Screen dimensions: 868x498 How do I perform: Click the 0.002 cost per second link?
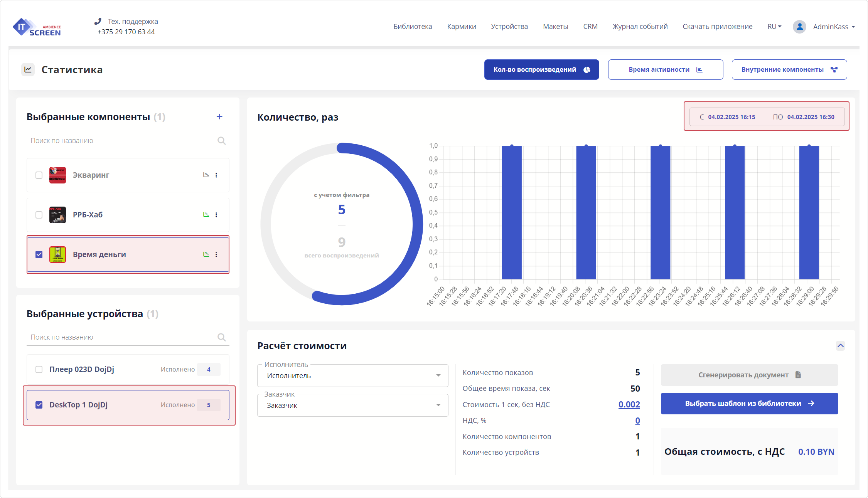pyautogui.click(x=629, y=404)
